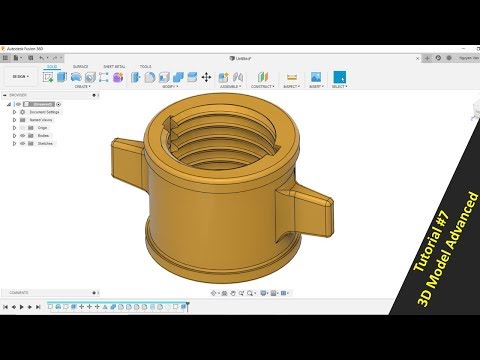This screenshot has height=360, width=480.
Task: Open Display Settings in navigation bar
Action: [264, 293]
